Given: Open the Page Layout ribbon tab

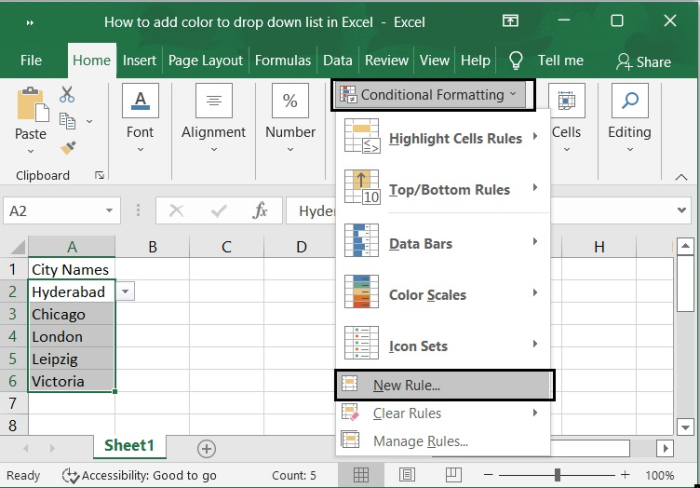Looking at the screenshot, I should point(206,60).
